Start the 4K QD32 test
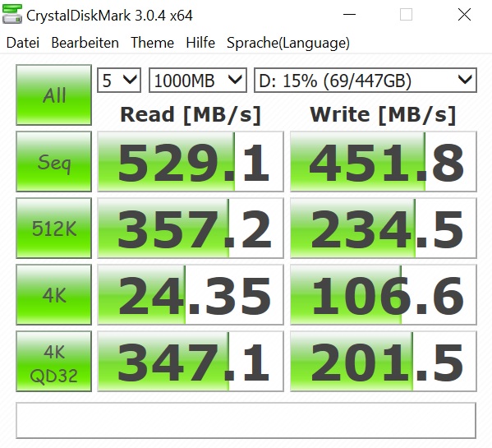The height and width of the screenshot is (448, 492). tap(53, 361)
